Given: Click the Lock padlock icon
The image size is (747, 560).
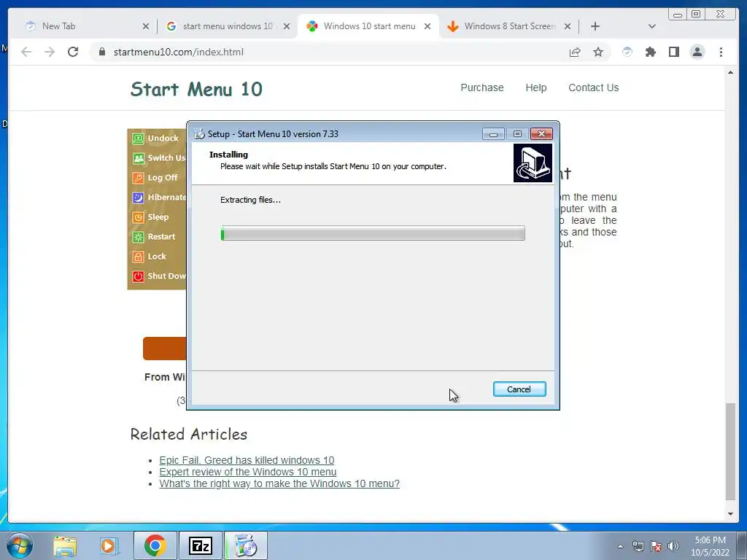Looking at the screenshot, I should coord(138,257).
